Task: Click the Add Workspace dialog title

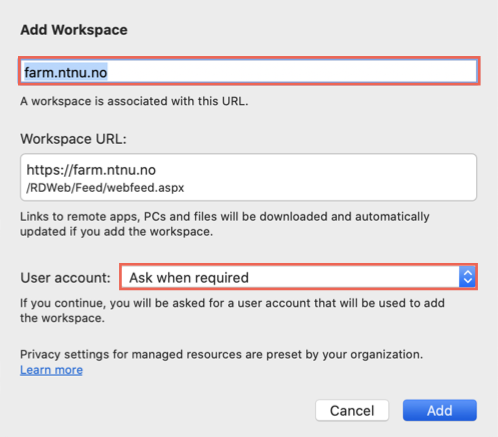Action: 74,30
